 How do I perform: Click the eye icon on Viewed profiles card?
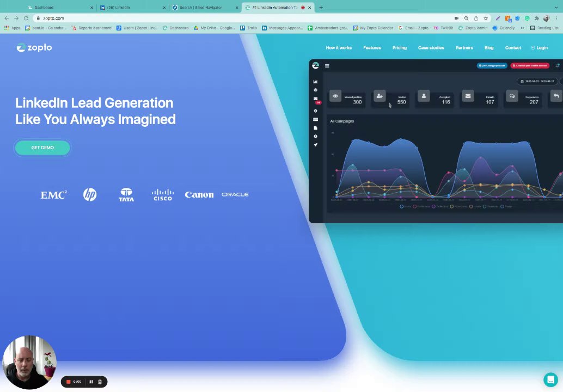tap(335, 96)
